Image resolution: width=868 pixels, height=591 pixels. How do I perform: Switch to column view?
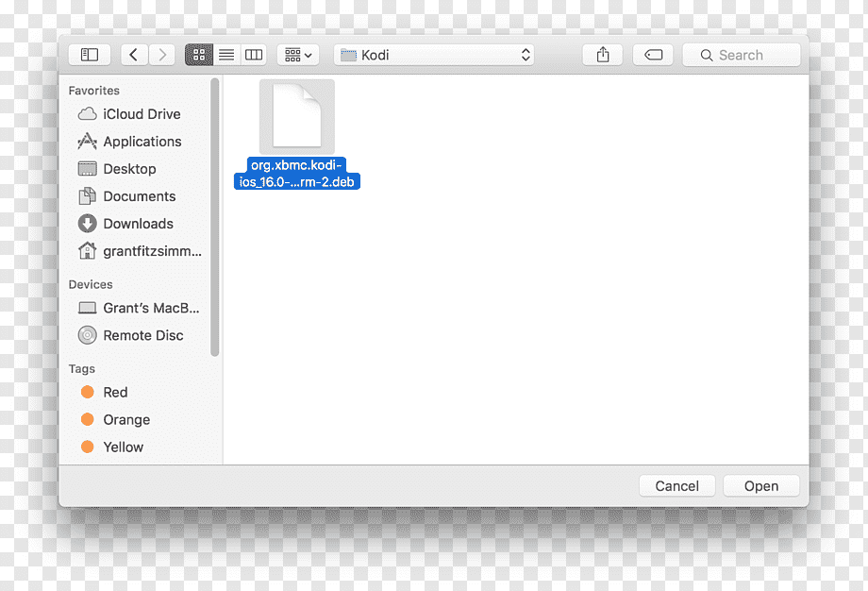point(254,55)
